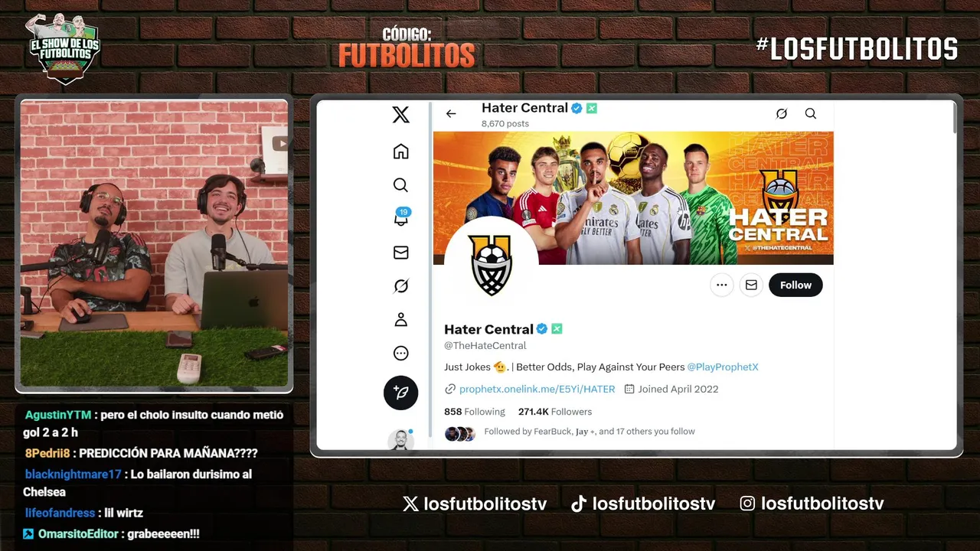Image resolution: width=980 pixels, height=551 pixels.
Task: Click the search icon in profile header
Action: click(x=811, y=113)
